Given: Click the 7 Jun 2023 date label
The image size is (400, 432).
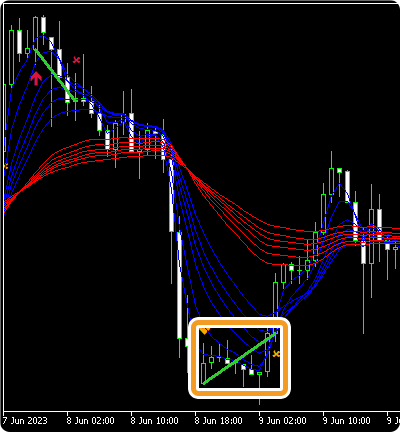Looking at the screenshot, I should click(26, 421).
